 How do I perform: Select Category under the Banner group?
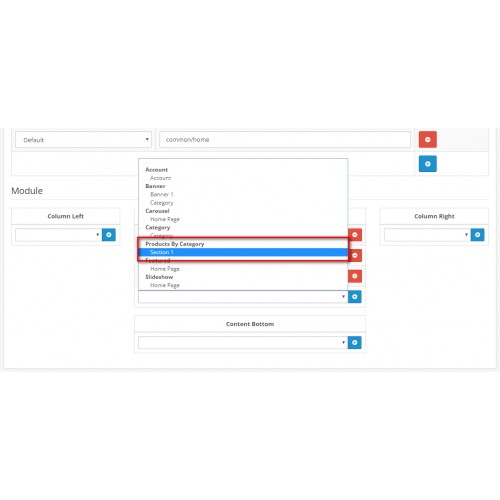click(162, 203)
